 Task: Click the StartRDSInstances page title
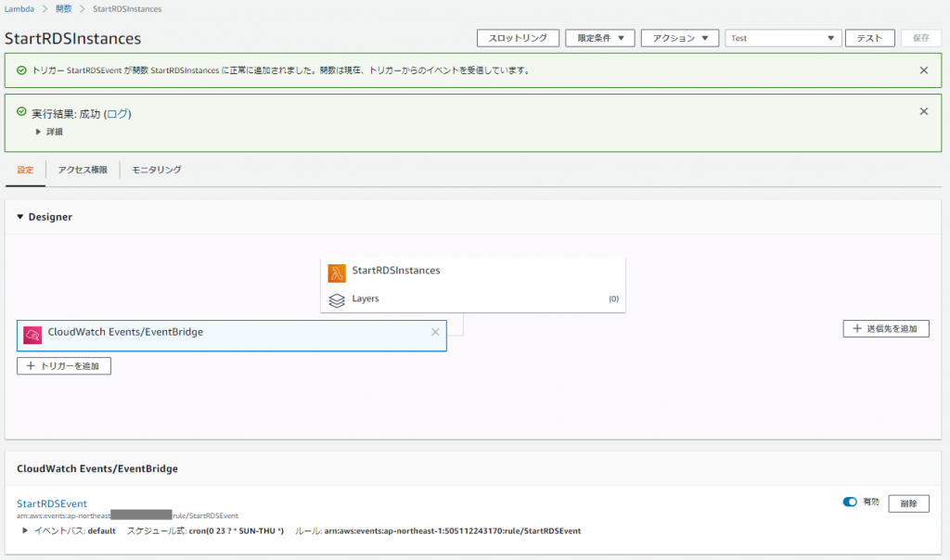72,38
